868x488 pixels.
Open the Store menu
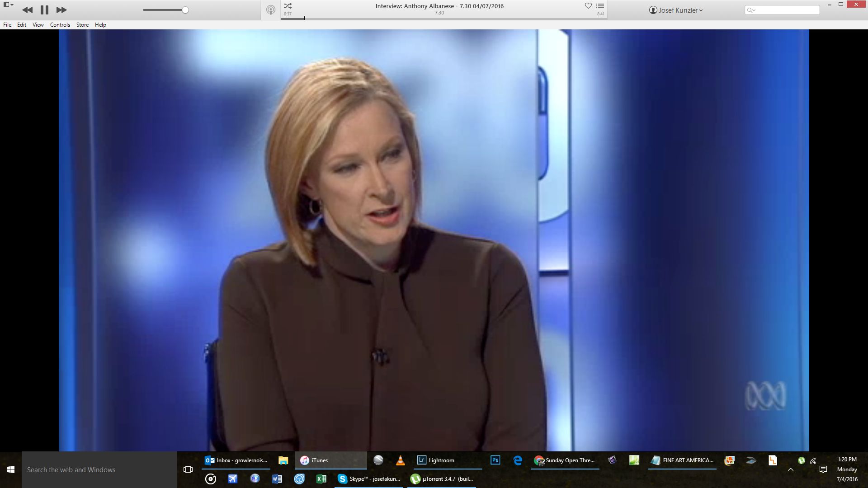click(82, 25)
